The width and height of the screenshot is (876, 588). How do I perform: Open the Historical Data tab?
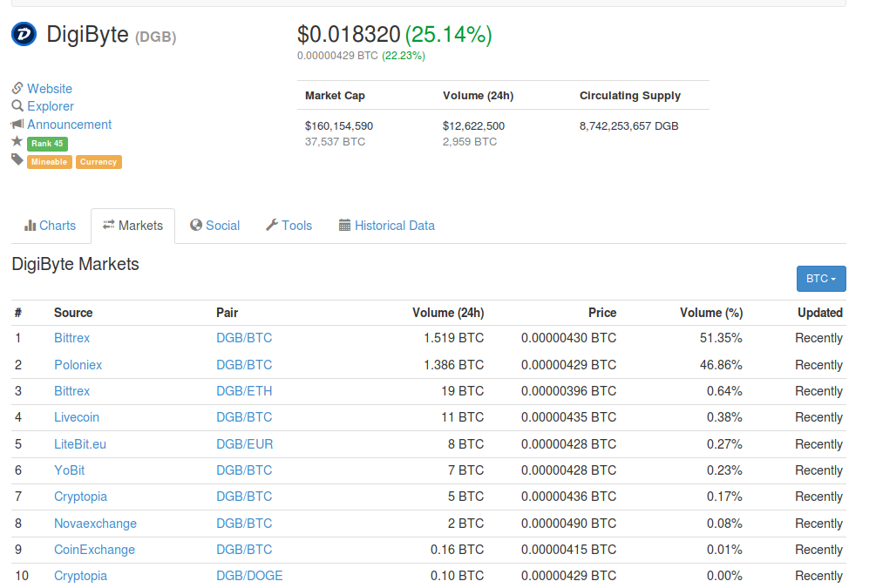[387, 226]
